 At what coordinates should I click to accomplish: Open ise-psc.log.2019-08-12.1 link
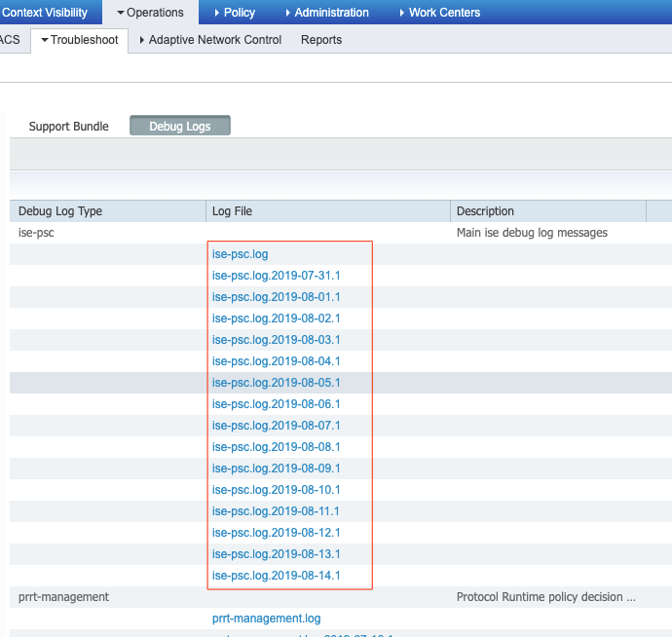pyautogui.click(x=276, y=533)
